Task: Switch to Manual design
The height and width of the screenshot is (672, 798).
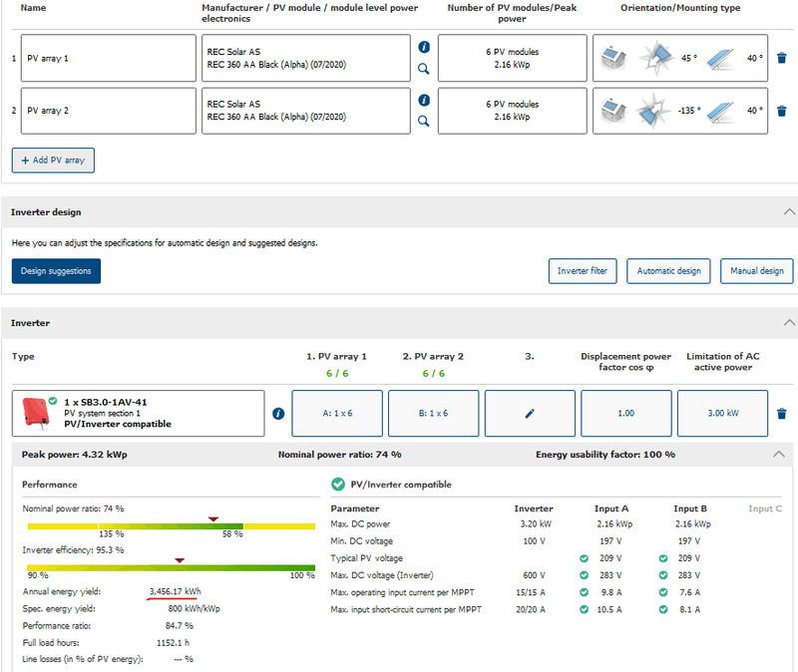Action: pos(757,271)
